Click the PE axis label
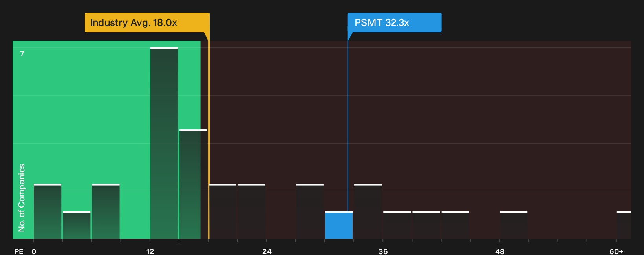The image size is (644, 255). 19,251
